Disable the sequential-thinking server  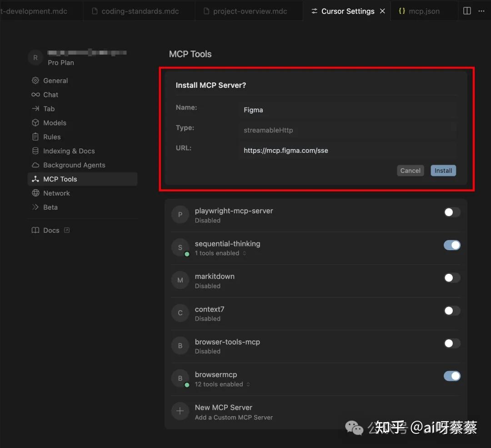click(x=451, y=245)
